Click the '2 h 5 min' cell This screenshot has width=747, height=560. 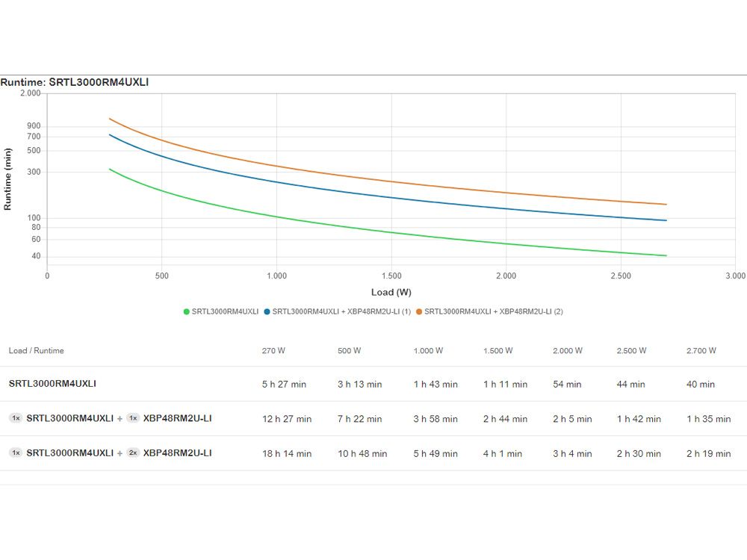(x=572, y=419)
